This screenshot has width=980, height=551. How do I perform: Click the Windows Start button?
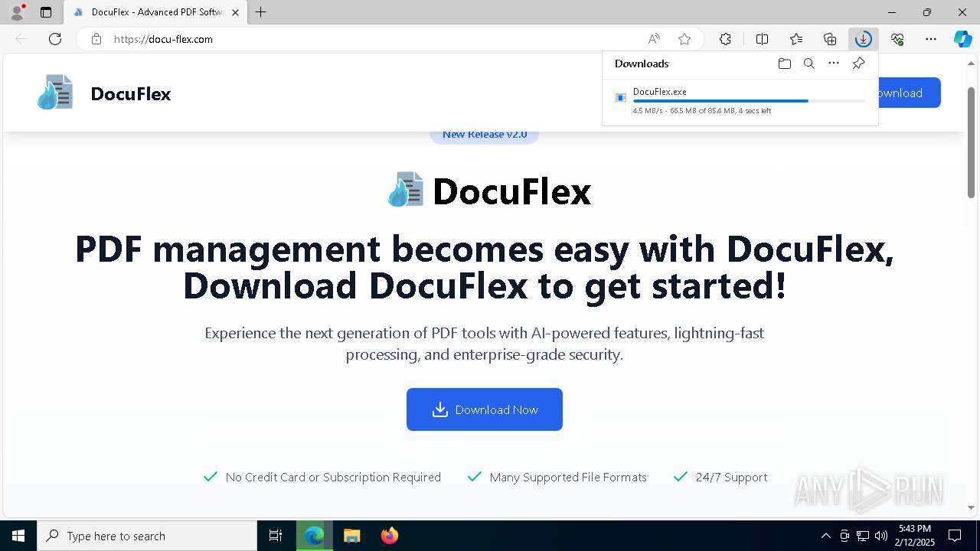18,536
